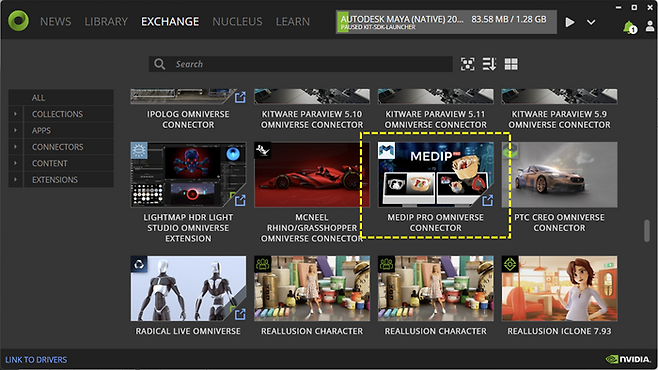Click the focus frame filter icon
This screenshot has height=370, width=658.
(x=467, y=64)
